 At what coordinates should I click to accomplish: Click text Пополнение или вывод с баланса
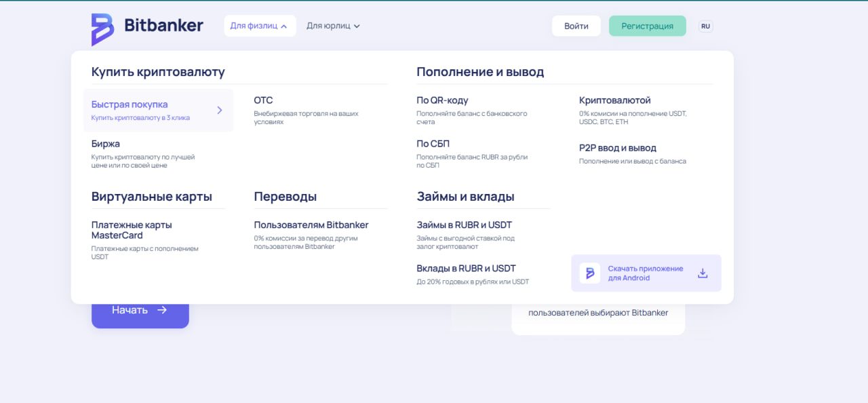coord(633,161)
